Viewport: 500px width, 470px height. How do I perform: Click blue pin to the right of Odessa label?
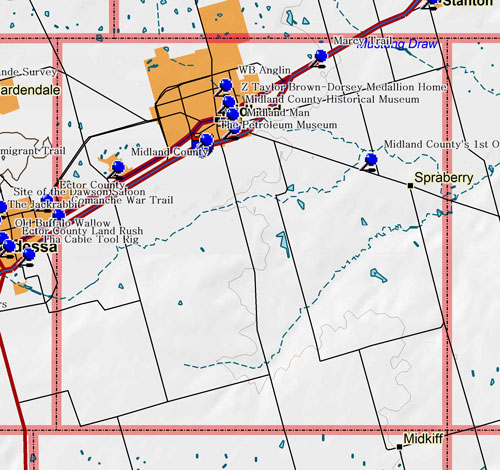[29, 255]
